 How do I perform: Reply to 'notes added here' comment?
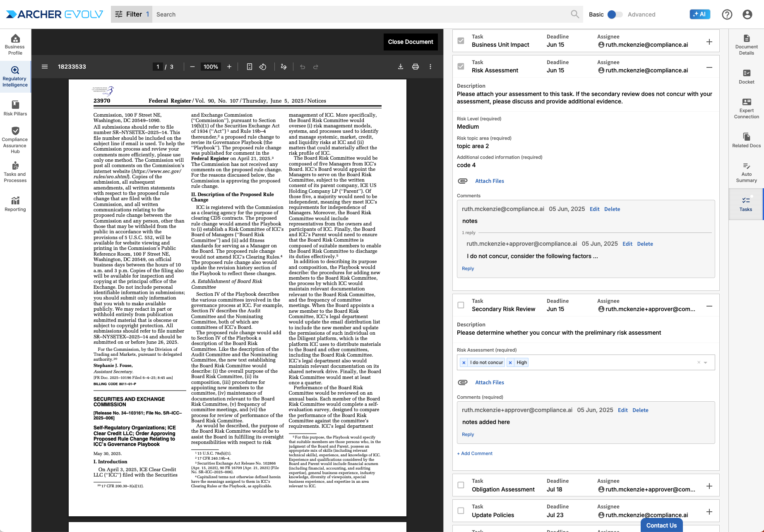click(468, 434)
